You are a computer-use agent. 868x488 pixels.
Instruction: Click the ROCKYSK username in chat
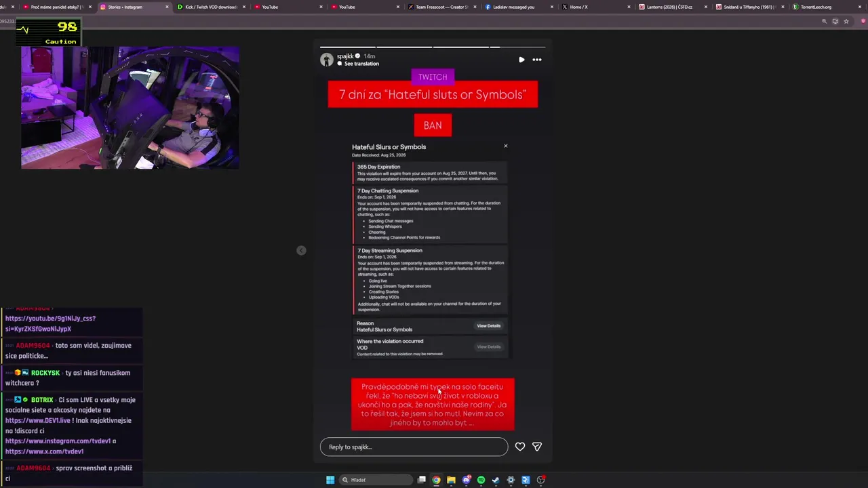click(46, 373)
